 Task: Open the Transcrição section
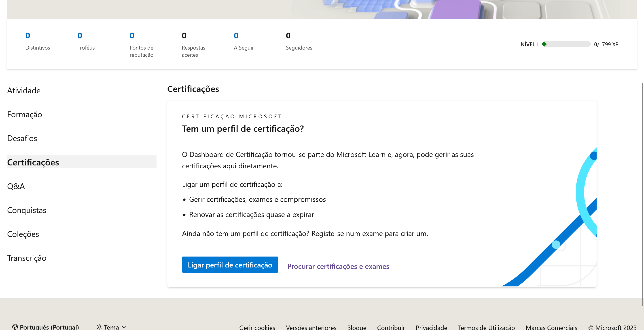coord(27,258)
